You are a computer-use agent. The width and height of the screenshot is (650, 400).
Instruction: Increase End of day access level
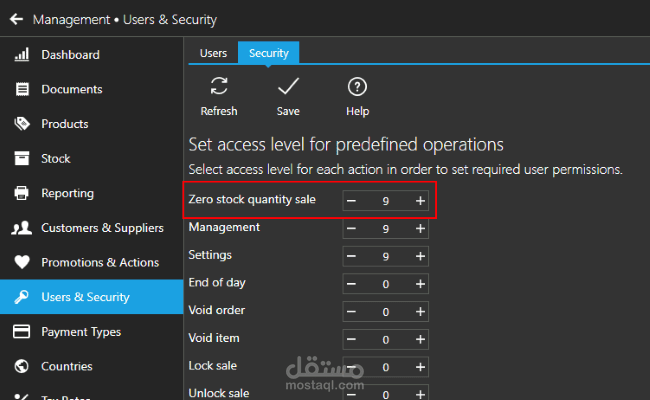tap(420, 285)
